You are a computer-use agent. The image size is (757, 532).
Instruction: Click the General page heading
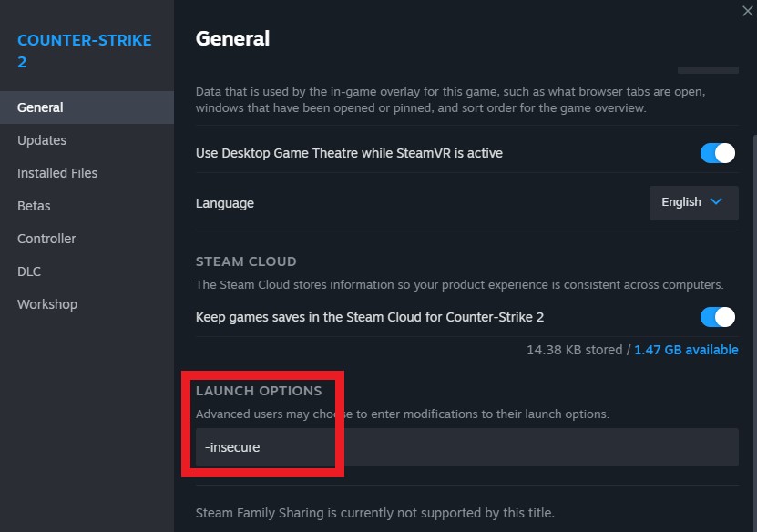(232, 38)
